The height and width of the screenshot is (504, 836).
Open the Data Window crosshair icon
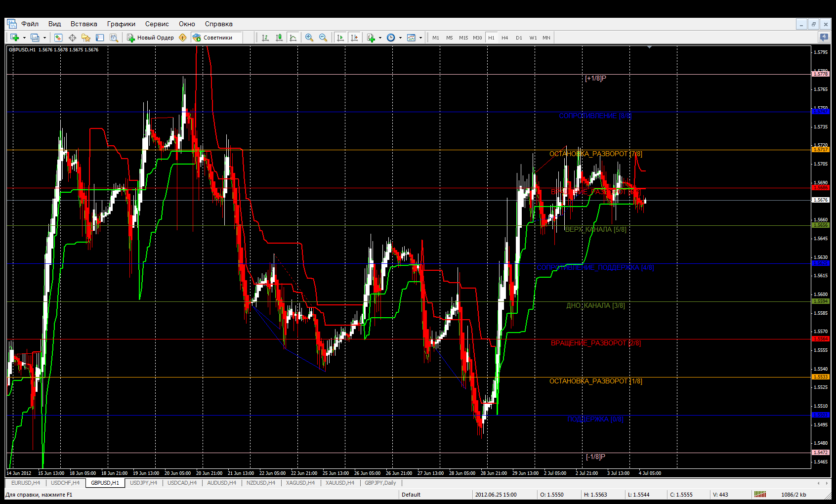[72, 38]
